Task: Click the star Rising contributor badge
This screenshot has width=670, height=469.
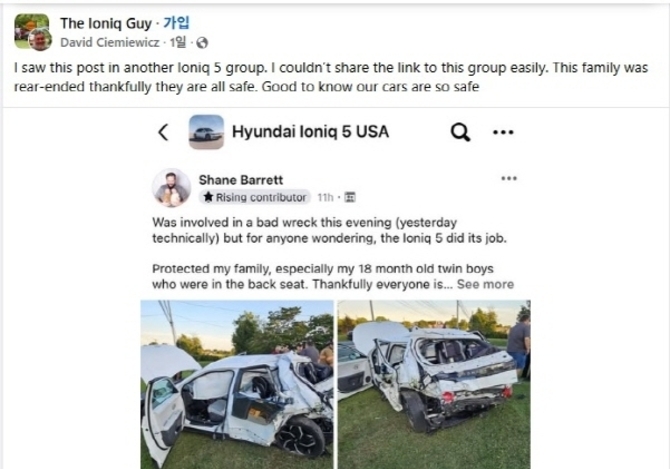Action: (x=255, y=197)
